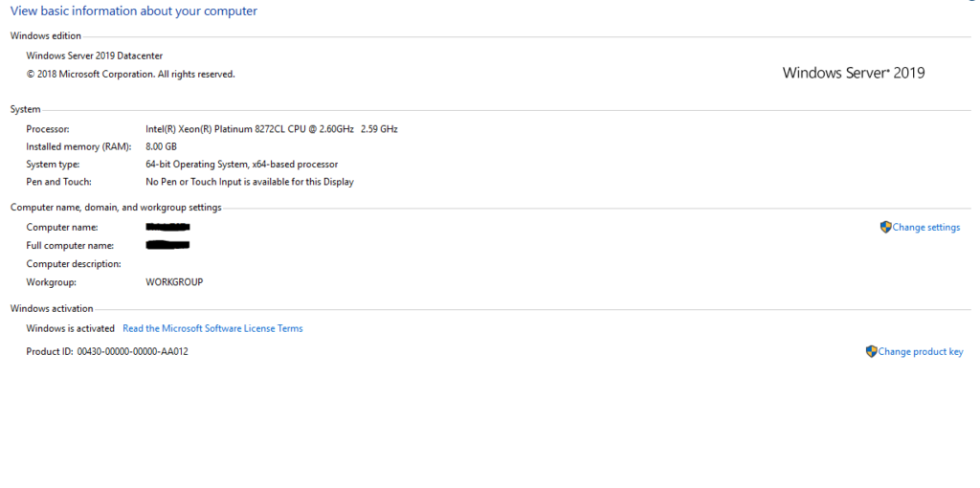Click the 'Intel(R) Xeon(R) Platinum 8272CL' processor value

[x=271, y=129]
